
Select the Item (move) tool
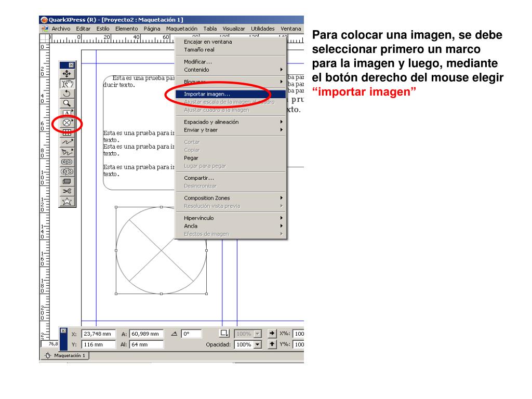pyautogui.click(x=67, y=74)
